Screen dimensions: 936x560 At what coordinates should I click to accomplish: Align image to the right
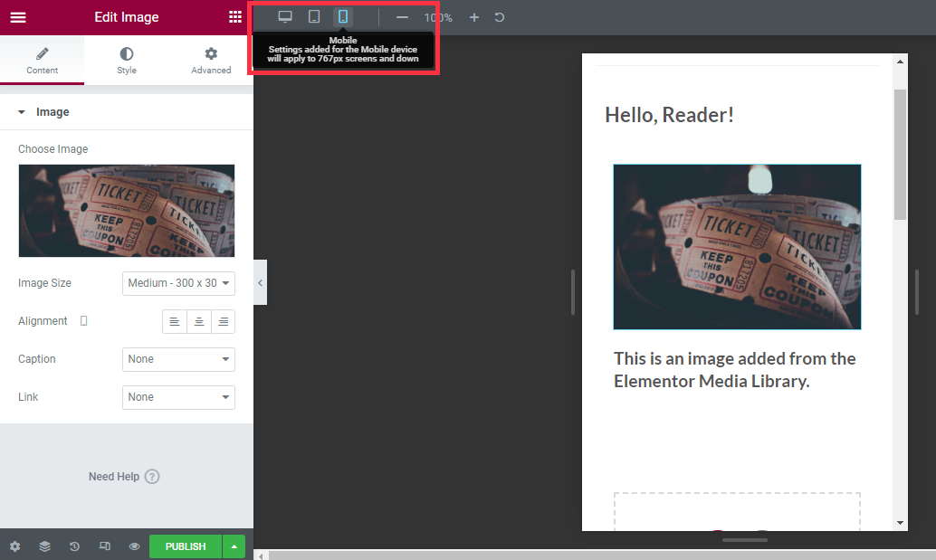(223, 321)
